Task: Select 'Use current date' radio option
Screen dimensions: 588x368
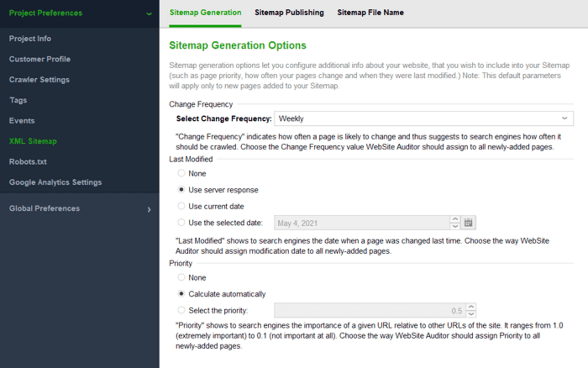Action: (x=181, y=206)
